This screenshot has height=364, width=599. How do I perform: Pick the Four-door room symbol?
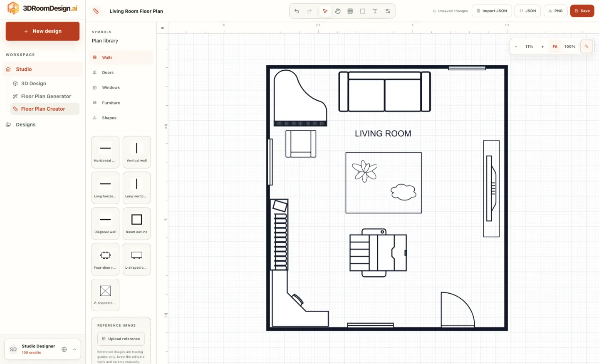(x=105, y=259)
